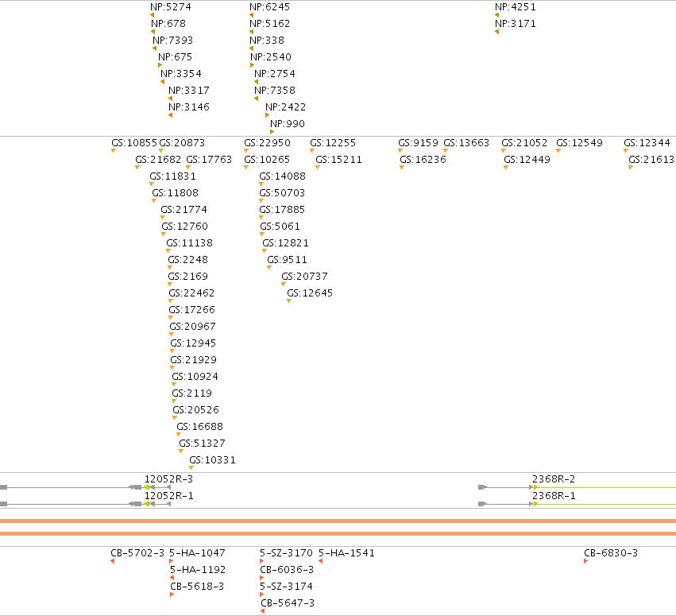Select the GS:14088 label

[282, 176]
